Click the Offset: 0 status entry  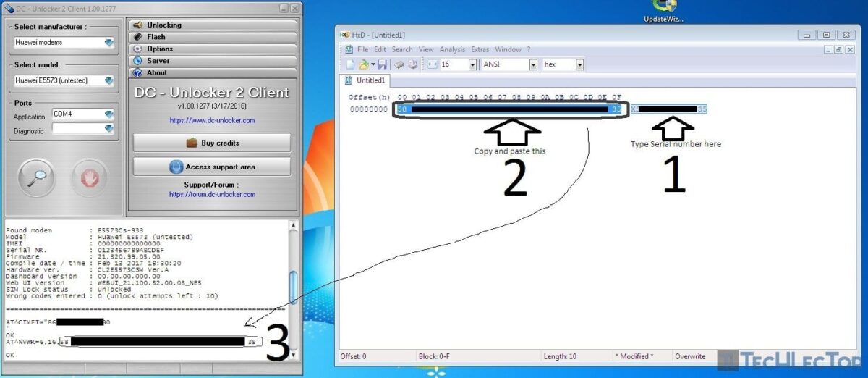(x=354, y=356)
